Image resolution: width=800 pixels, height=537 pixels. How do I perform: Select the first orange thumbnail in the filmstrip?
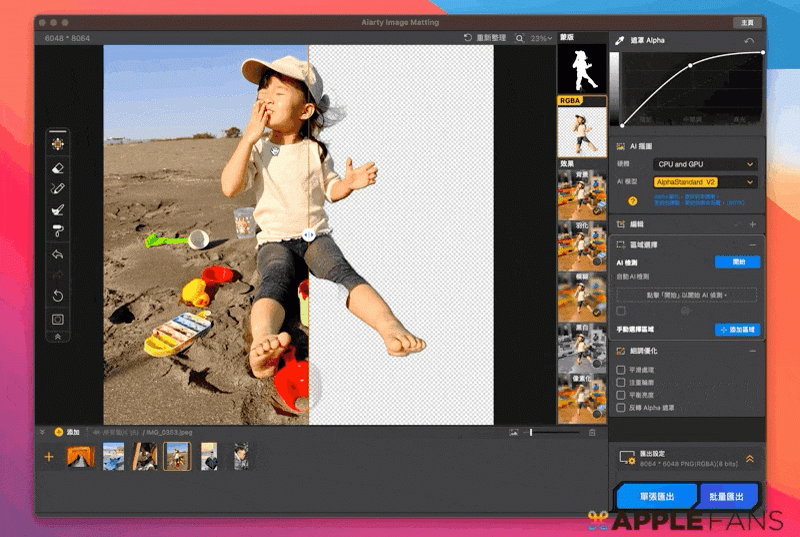coord(80,457)
